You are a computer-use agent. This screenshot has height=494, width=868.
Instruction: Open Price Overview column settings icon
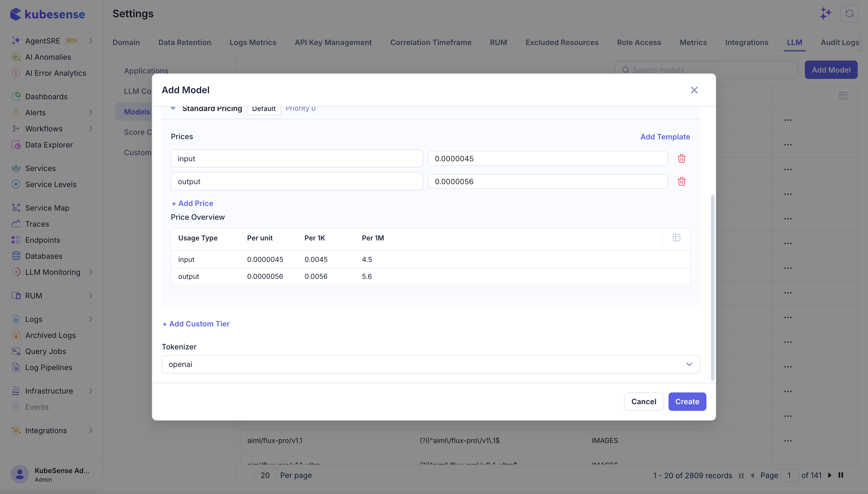(676, 238)
